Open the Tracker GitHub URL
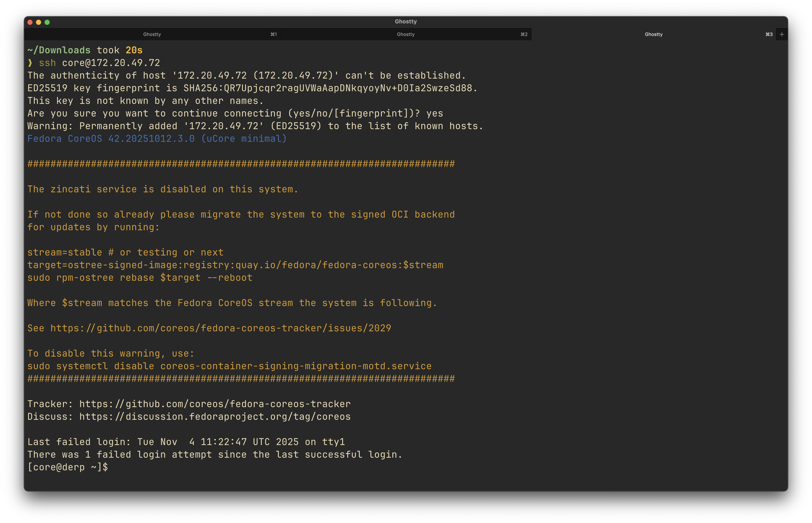Screen dimensions: 812x523 click(x=215, y=404)
